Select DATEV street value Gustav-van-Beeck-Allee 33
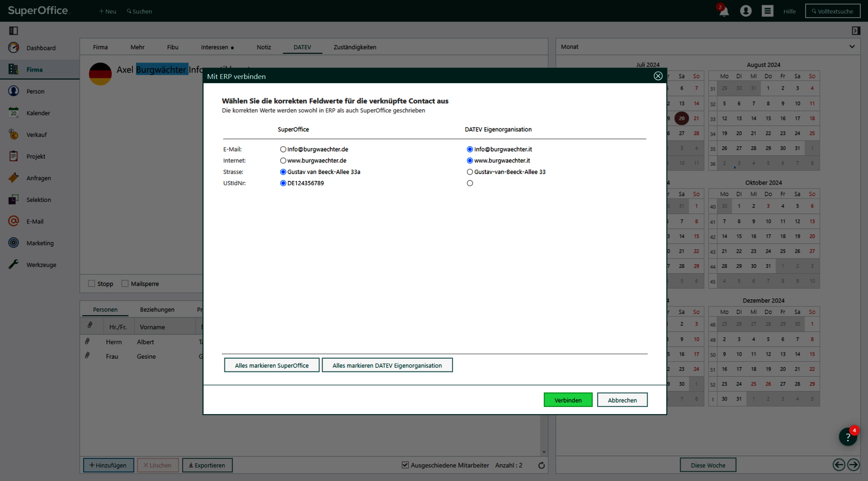Viewport: 868px width, 481px height. [470, 172]
